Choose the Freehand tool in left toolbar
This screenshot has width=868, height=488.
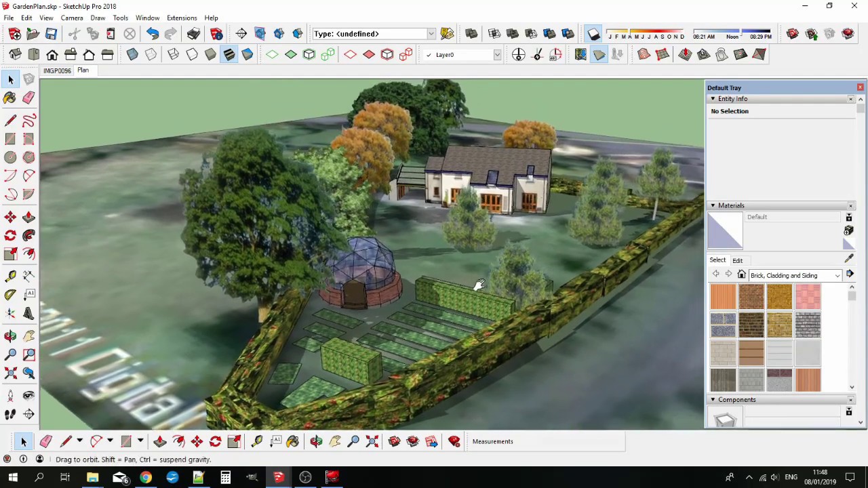28,121
